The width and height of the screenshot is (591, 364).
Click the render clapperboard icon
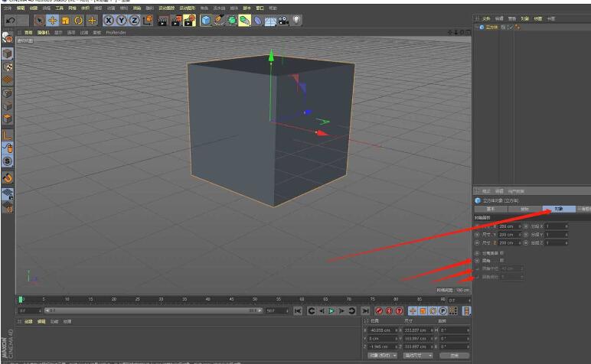tap(162, 21)
